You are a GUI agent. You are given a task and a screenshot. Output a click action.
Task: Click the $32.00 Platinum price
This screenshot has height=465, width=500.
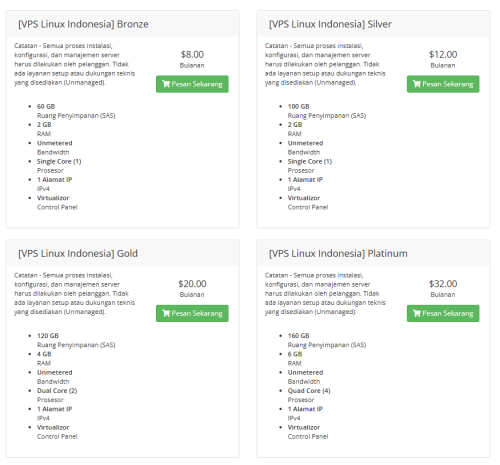coord(443,284)
